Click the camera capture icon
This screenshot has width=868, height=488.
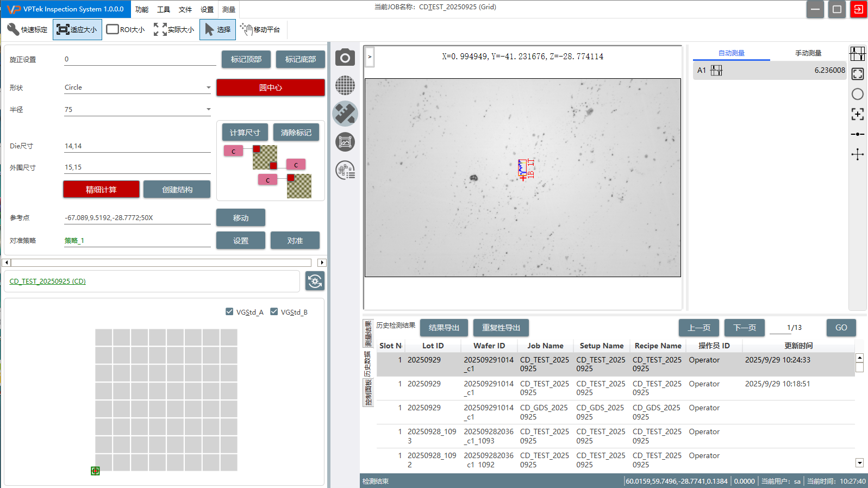pyautogui.click(x=345, y=57)
